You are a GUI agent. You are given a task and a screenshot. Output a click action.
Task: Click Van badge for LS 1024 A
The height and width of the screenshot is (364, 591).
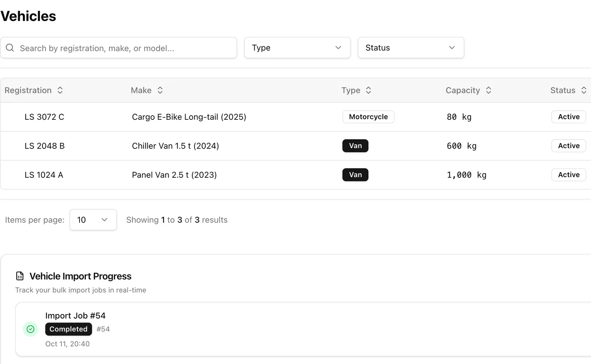(x=355, y=175)
